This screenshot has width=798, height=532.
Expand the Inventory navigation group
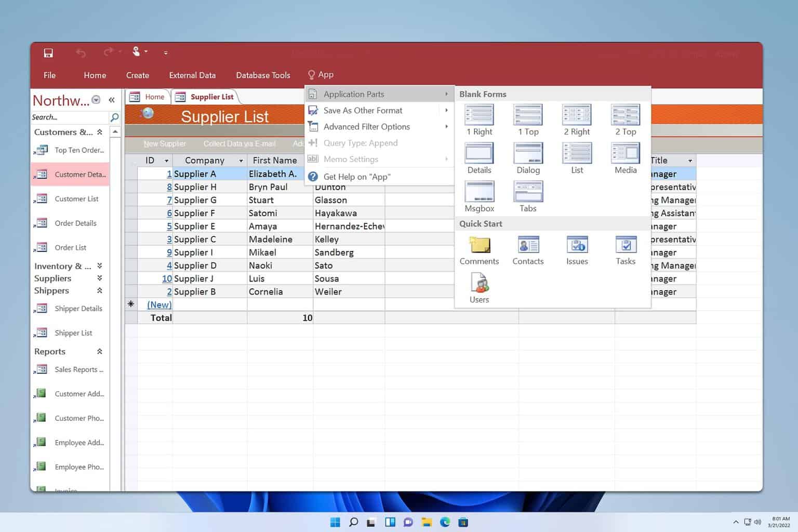pyautogui.click(x=100, y=266)
